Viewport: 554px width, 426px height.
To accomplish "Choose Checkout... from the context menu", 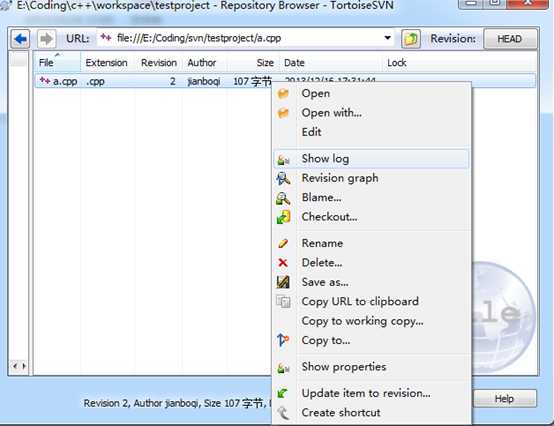I will tap(371, 217).
